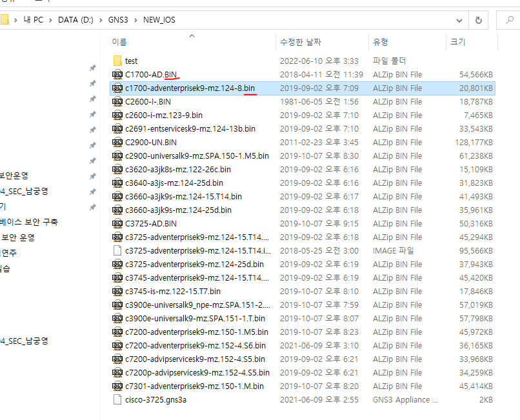Expand the chevron before 내 PC
This screenshot has width=520, height=420.
tap(15, 20)
